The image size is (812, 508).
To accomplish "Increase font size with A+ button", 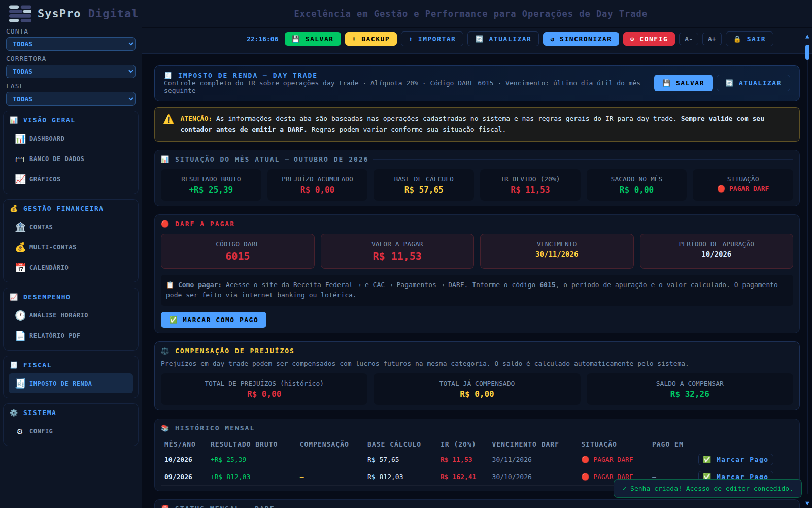I will (712, 39).
